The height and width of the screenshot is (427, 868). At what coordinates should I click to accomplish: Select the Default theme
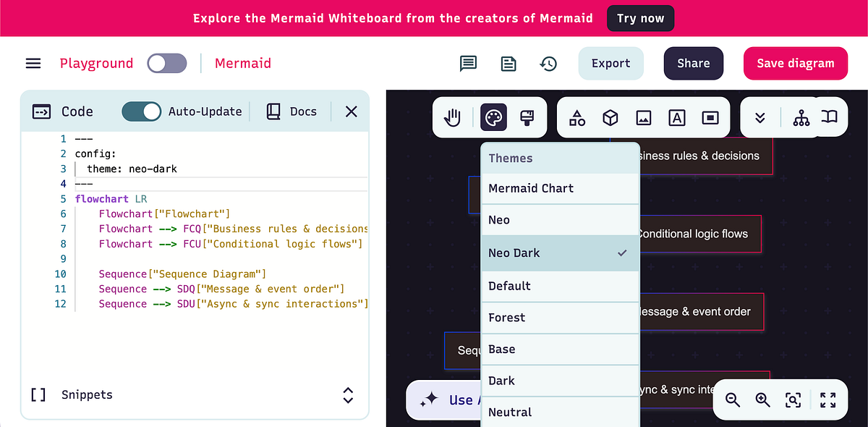point(560,286)
